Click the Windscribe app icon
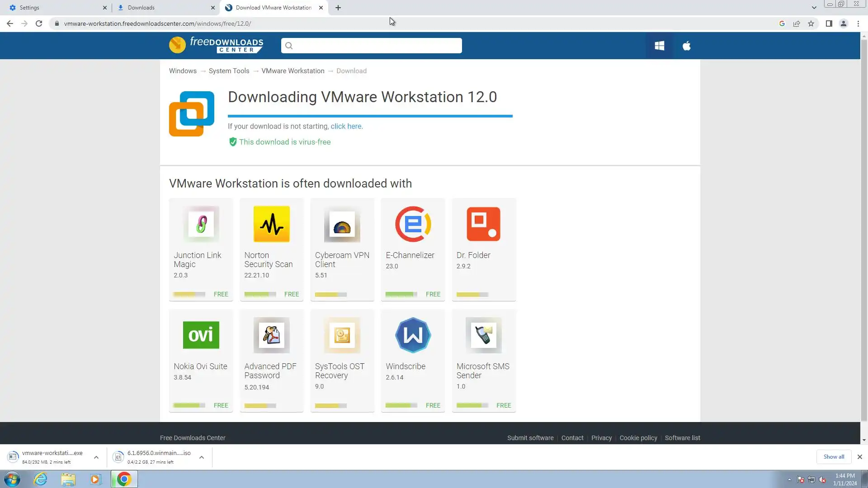The width and height of the screenshot is (868, 488). (413, 335)
